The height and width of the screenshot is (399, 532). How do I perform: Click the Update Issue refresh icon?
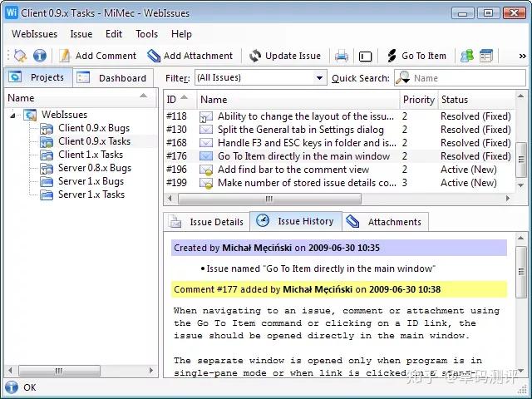[255, 56]
